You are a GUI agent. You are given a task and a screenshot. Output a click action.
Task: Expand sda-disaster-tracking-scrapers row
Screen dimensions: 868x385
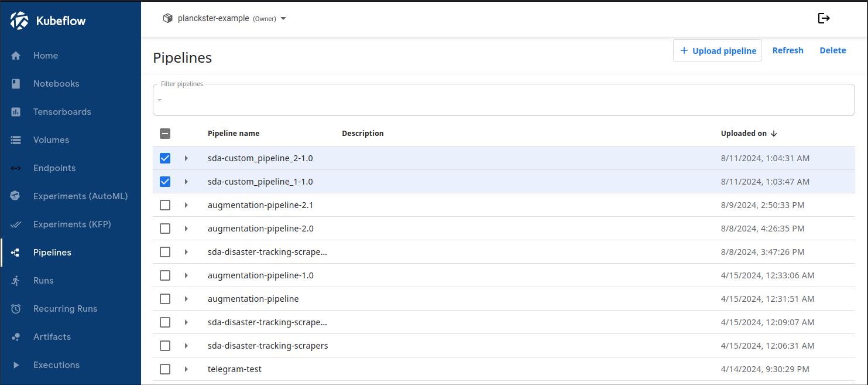[186, 346]
